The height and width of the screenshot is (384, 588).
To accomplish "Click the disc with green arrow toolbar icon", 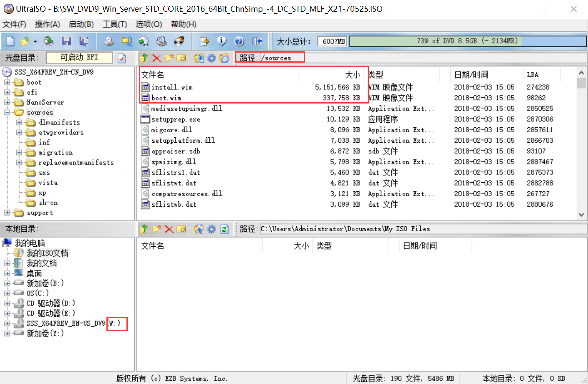I will click(x=144, y=41).
